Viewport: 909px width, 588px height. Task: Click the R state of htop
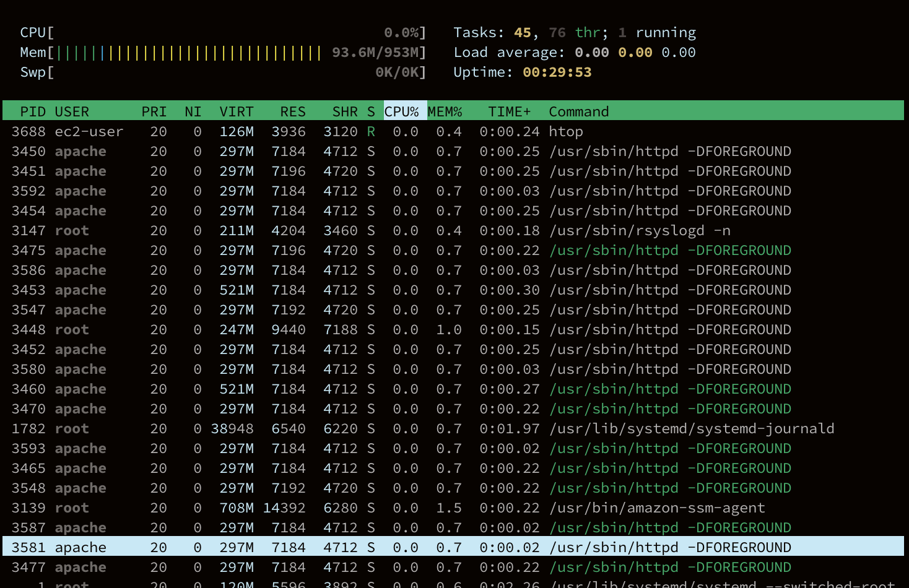pos(371,131)
